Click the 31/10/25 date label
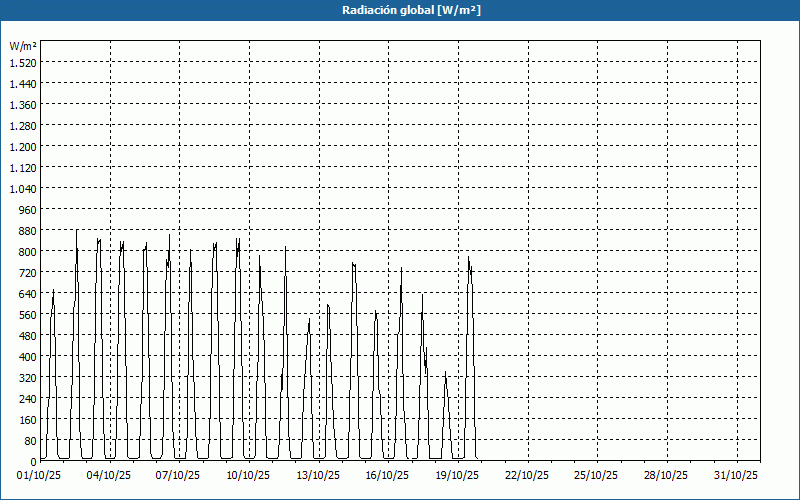This screenshot has height=500, width=800. point(736,475)
